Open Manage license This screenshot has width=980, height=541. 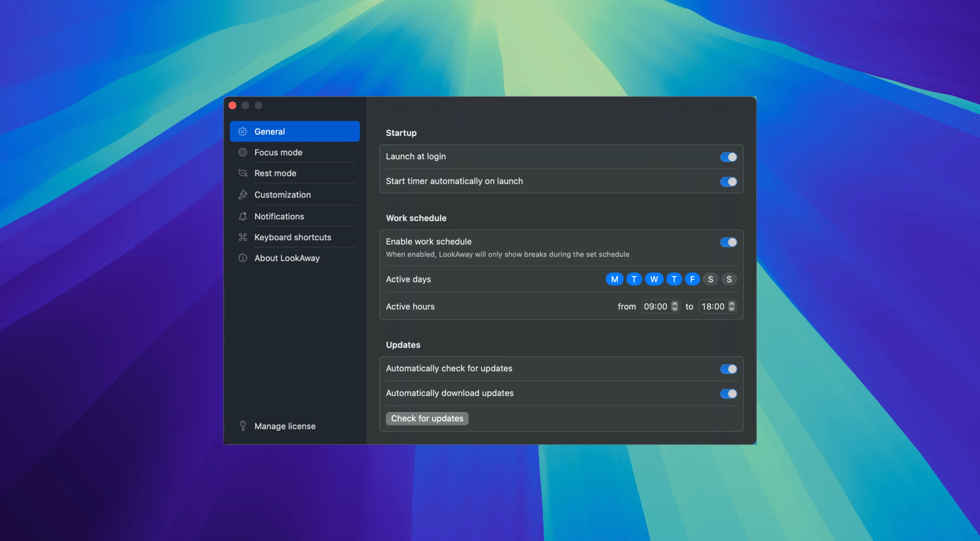285,426
